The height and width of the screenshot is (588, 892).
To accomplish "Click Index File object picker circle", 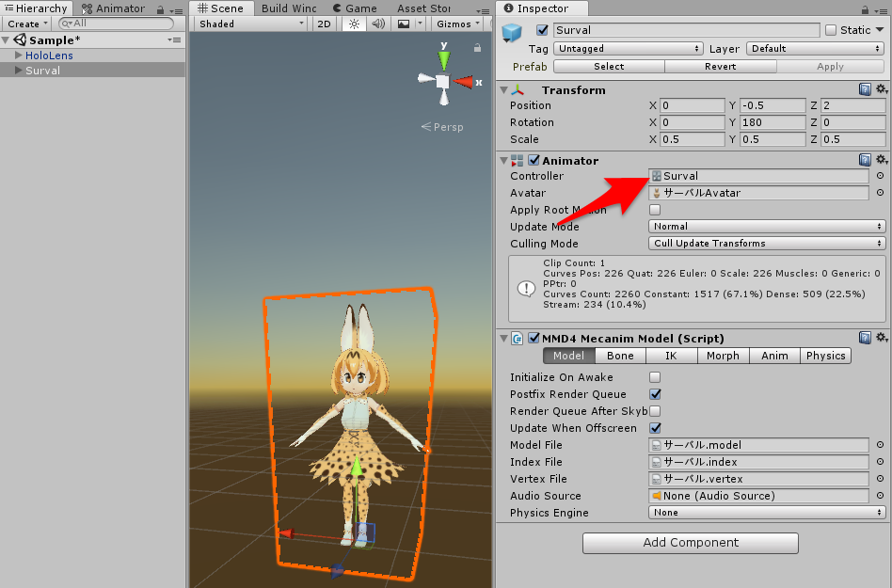I will 880,462.
